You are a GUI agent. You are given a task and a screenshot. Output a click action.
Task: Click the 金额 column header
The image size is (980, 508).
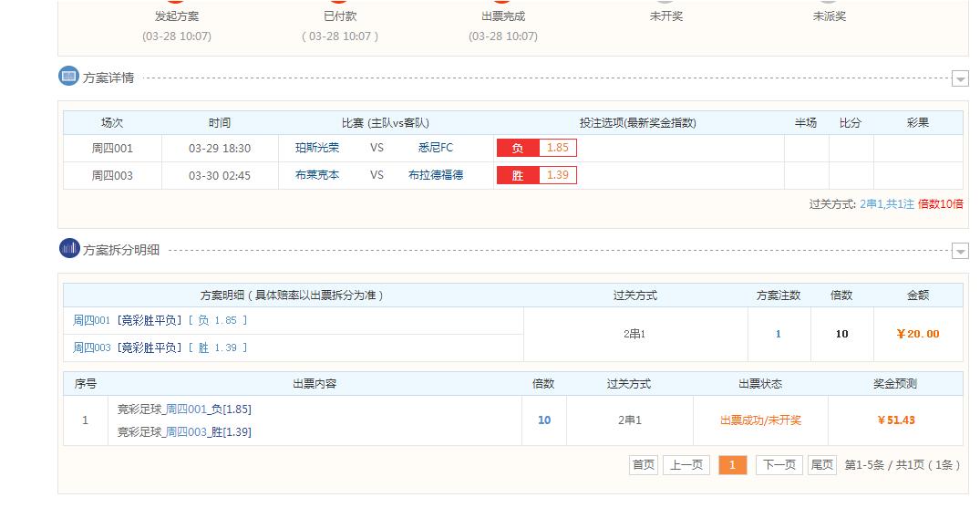click(918, 295)
